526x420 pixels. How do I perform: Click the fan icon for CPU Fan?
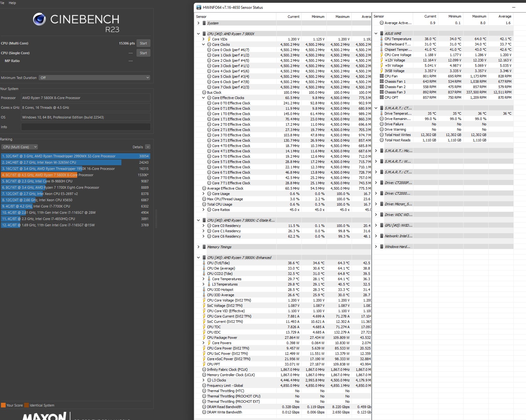coord(382,76)
